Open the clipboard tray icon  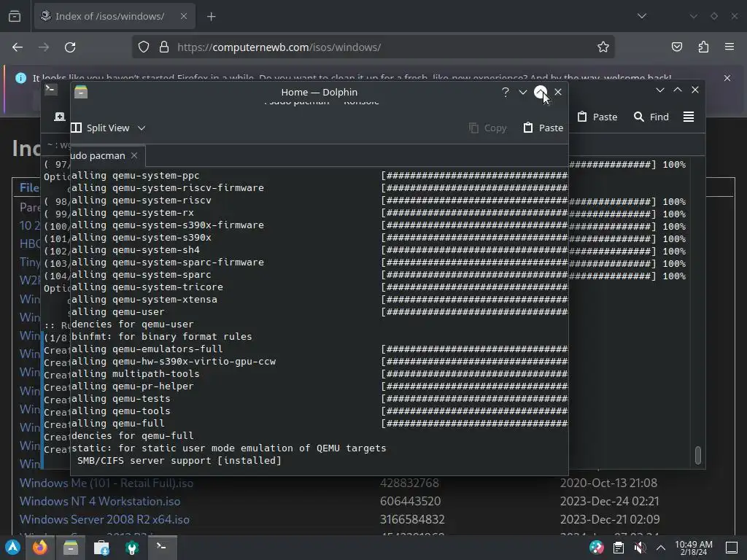(619, 548)
